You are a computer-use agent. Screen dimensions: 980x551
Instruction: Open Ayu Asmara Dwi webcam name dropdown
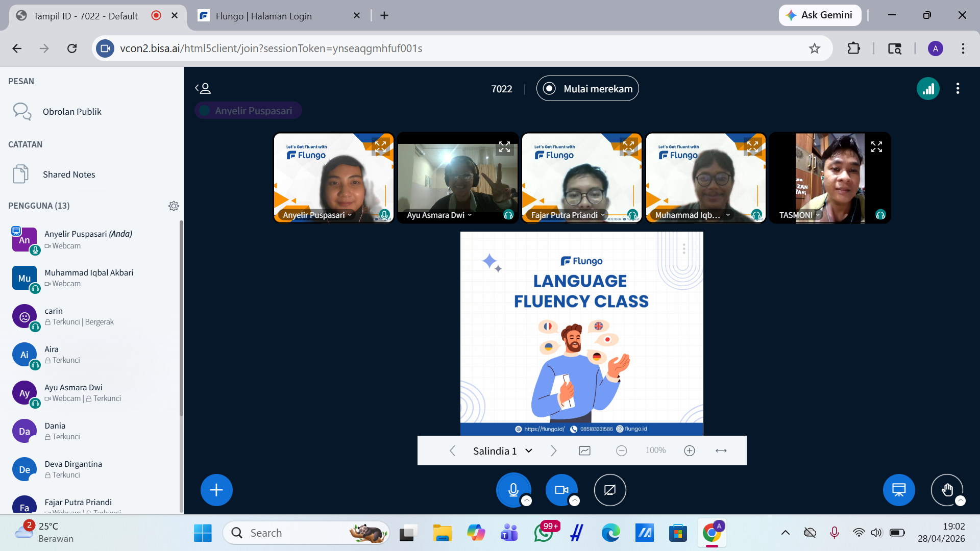point(439,215)
